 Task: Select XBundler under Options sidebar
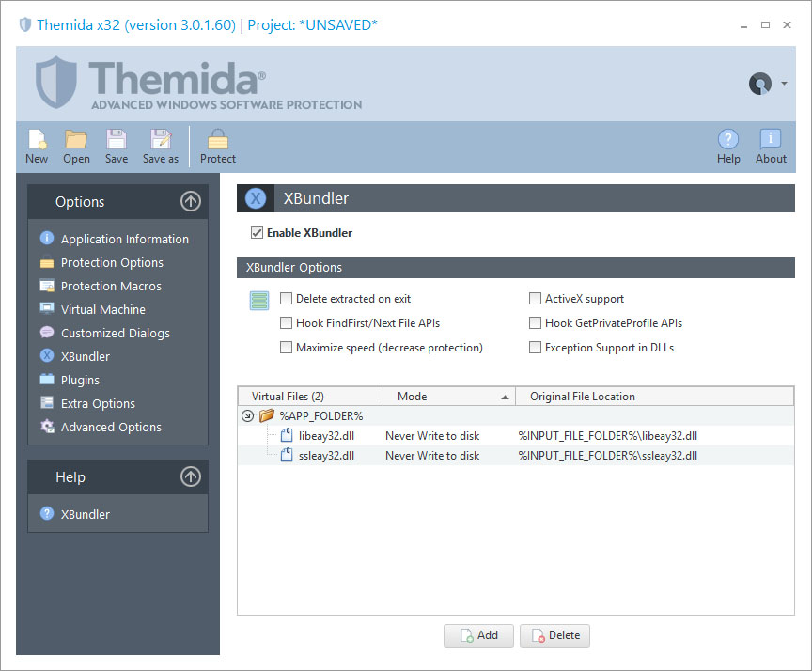coord(86,357)
